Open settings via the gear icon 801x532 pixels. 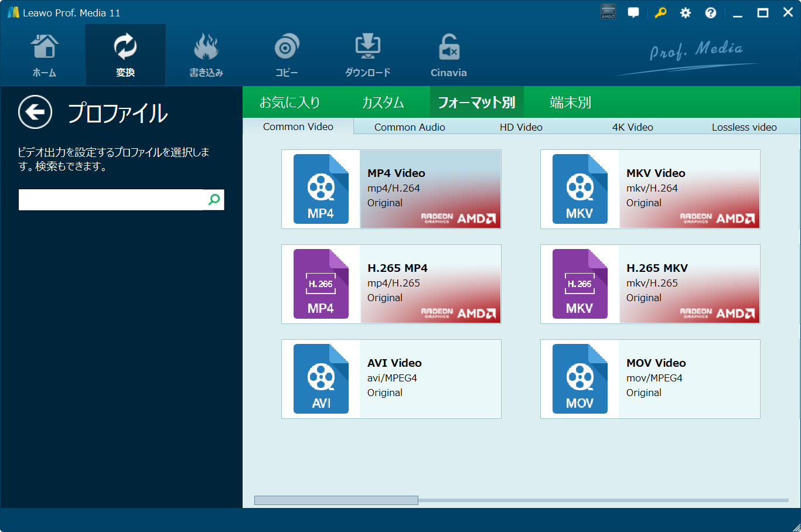point(685,13)
